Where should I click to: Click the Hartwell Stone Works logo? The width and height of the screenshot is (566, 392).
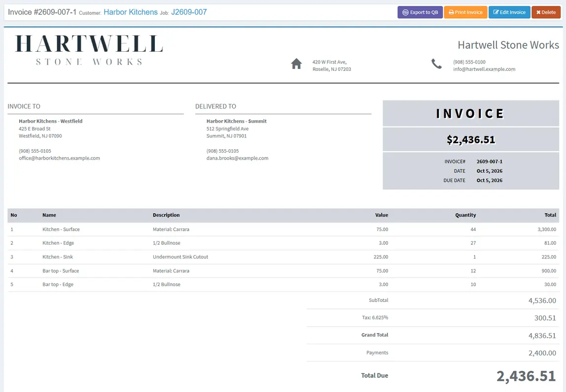tap(89, 50)
